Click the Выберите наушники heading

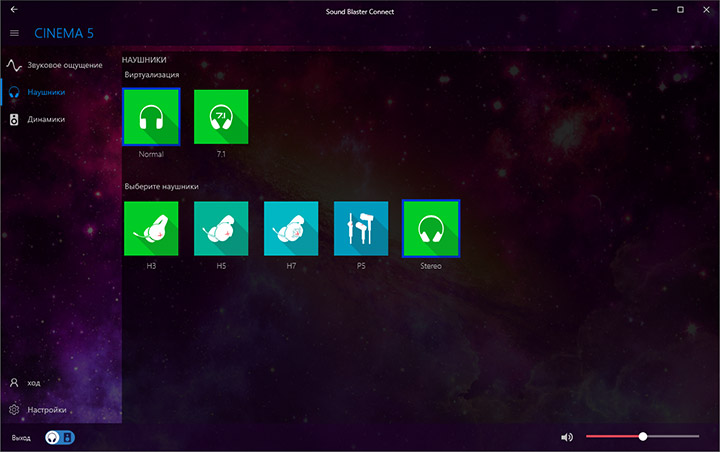[162, 186]
